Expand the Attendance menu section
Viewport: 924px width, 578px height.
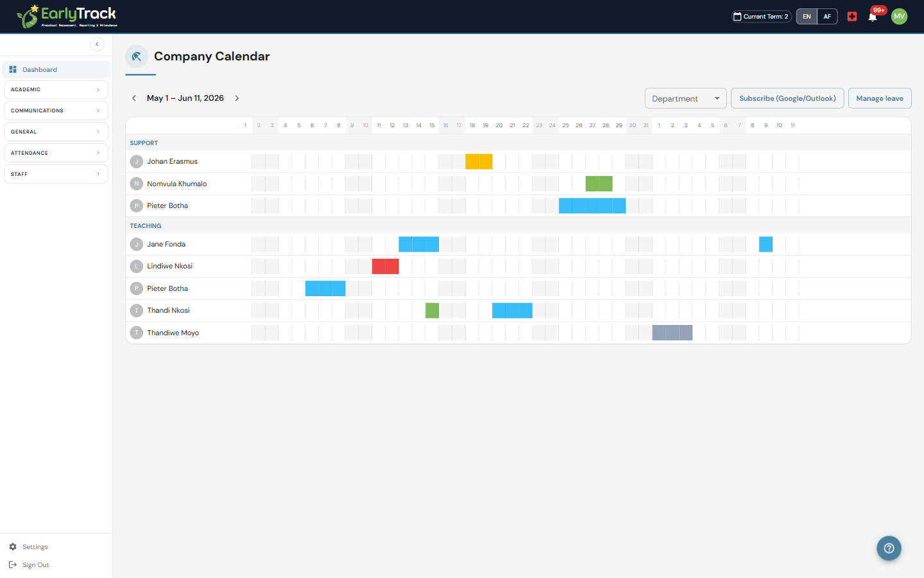(56, 153)
